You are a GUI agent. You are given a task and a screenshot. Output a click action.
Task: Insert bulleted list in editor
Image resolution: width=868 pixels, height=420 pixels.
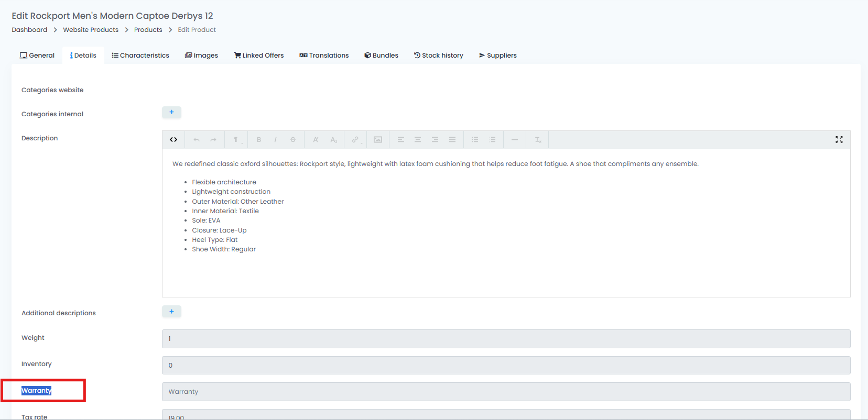click(475, 140)
